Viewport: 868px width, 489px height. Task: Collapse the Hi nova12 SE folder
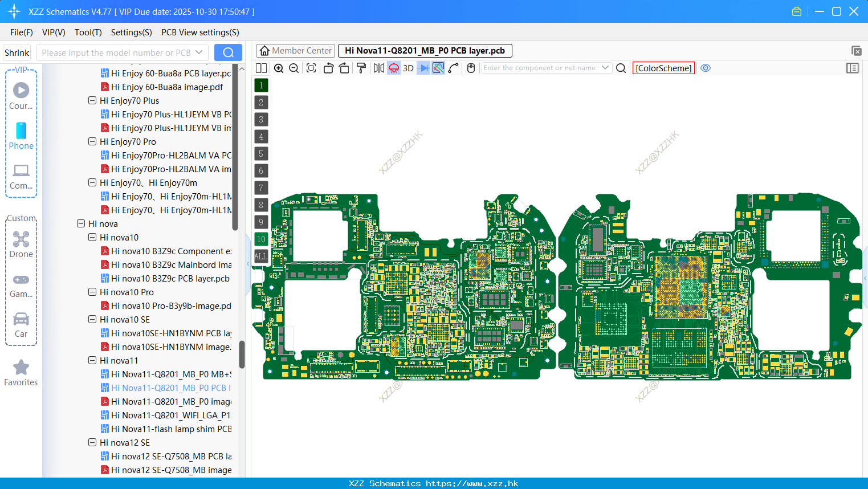point(92,442)
